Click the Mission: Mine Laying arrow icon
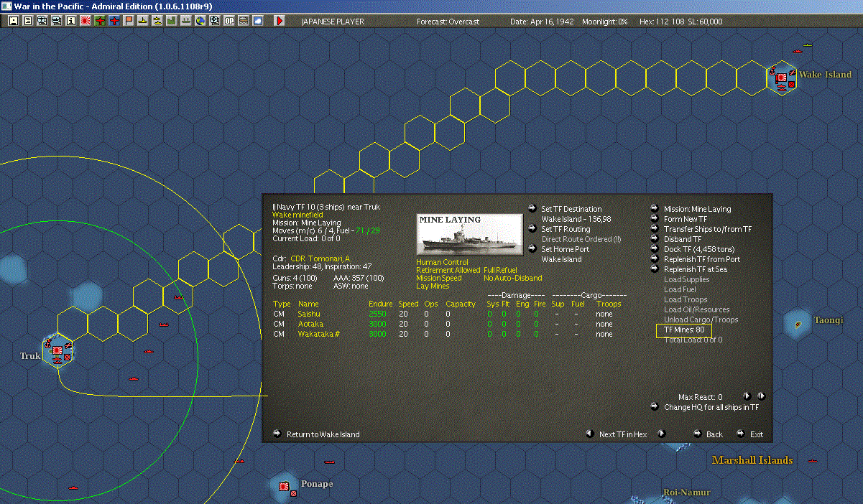863x504 pixels. point(655,209)
